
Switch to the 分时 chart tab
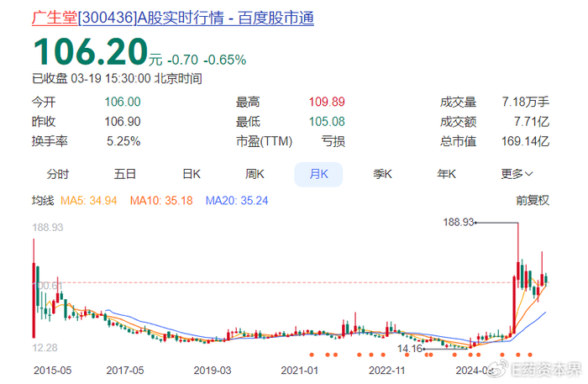(58, 175)
